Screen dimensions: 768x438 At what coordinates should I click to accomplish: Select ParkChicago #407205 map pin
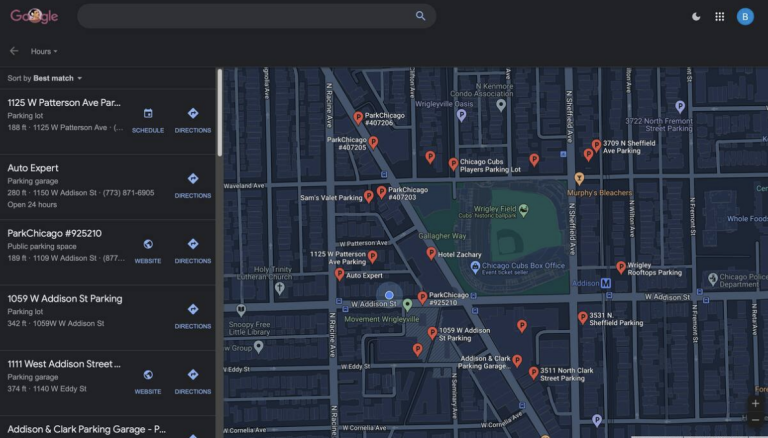373,143
